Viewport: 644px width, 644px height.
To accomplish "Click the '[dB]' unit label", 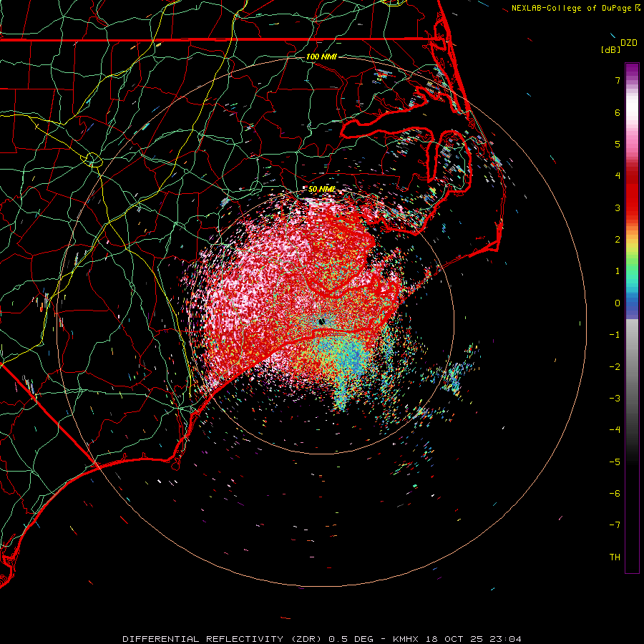I will click(x=610, y=49).
